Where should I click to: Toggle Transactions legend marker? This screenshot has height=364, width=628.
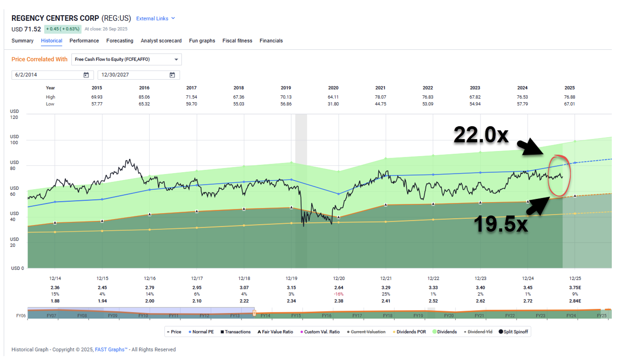coord(222,332)
